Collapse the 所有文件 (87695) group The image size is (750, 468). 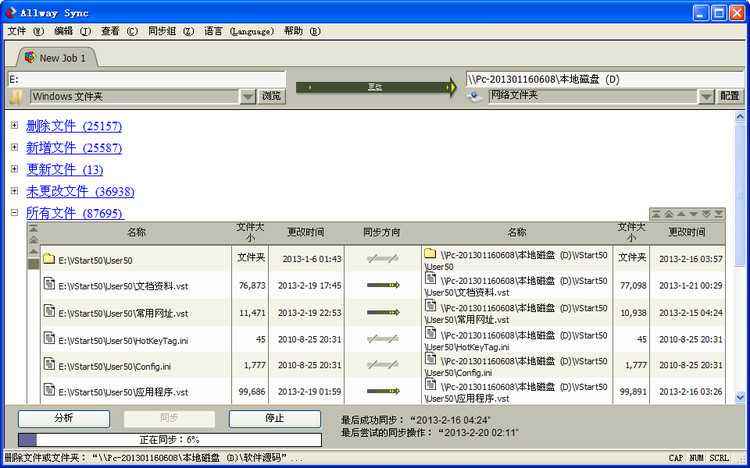click(14, 212)
